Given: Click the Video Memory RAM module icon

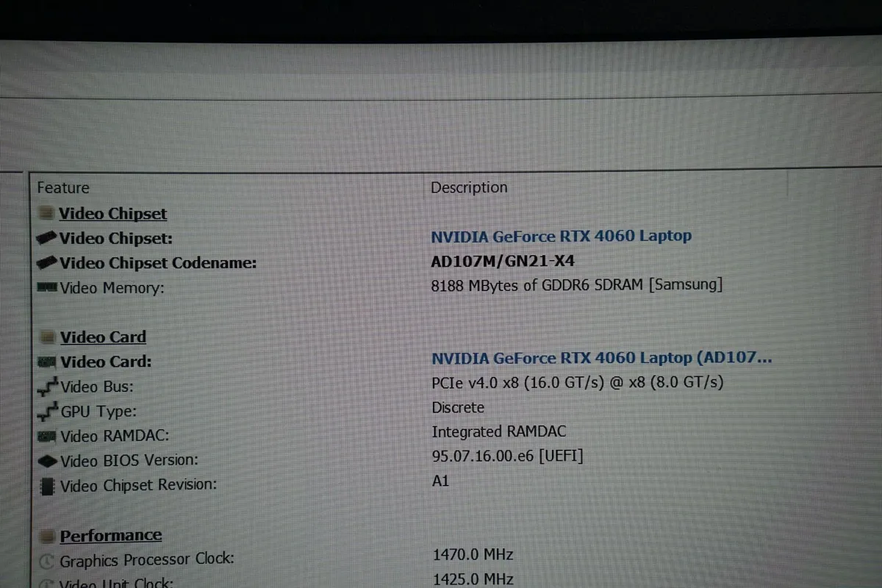Looking at the screenshot, I should (47, 287).
